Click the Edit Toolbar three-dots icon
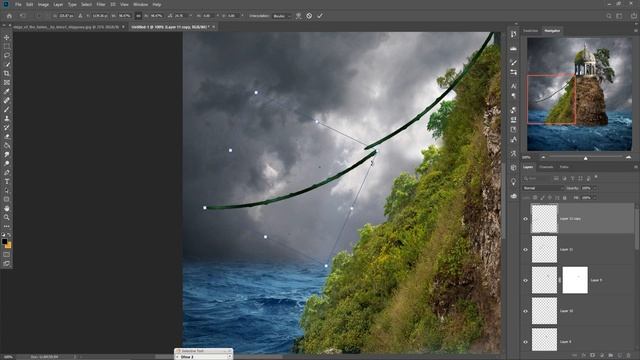 (7, 226)
